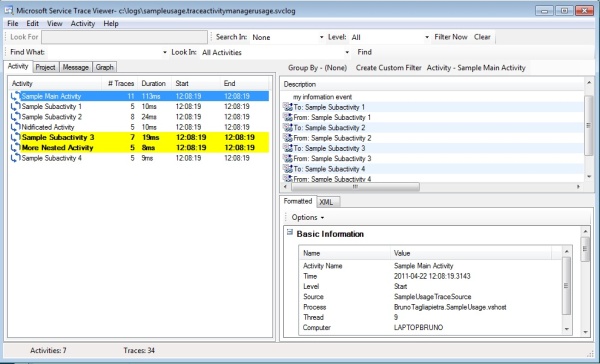Viewport: 600px width, 364px height.
Task: Click transfer icon for From: Sample Subactivity 2
Action: (287, 138)
